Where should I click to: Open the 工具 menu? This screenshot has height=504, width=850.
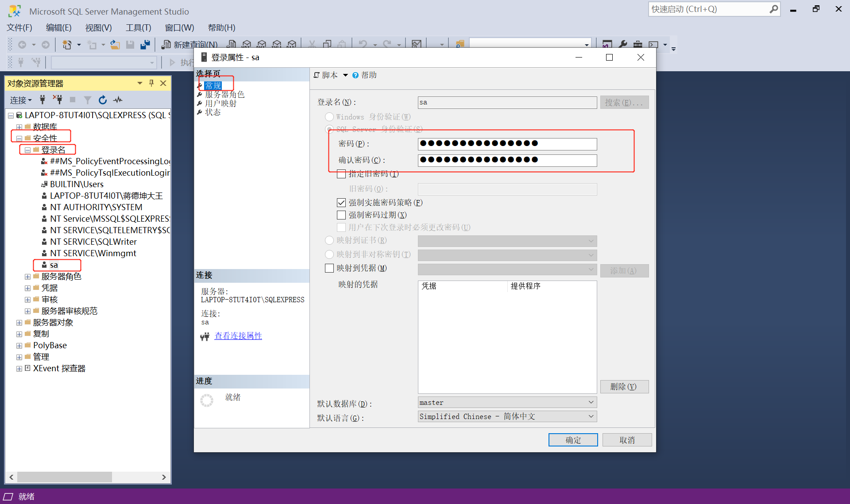[x=138, y=27]
